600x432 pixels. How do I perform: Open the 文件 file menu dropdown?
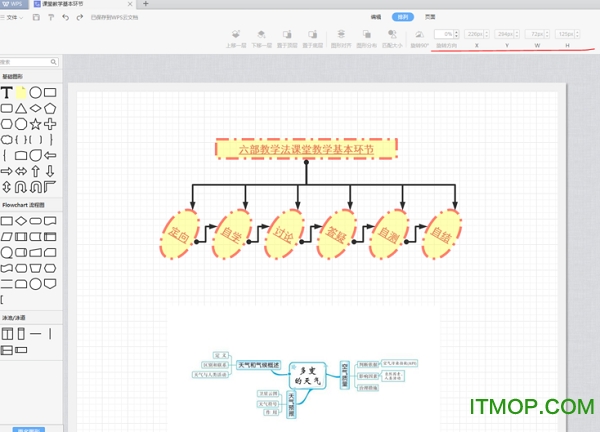coord(14,18)
